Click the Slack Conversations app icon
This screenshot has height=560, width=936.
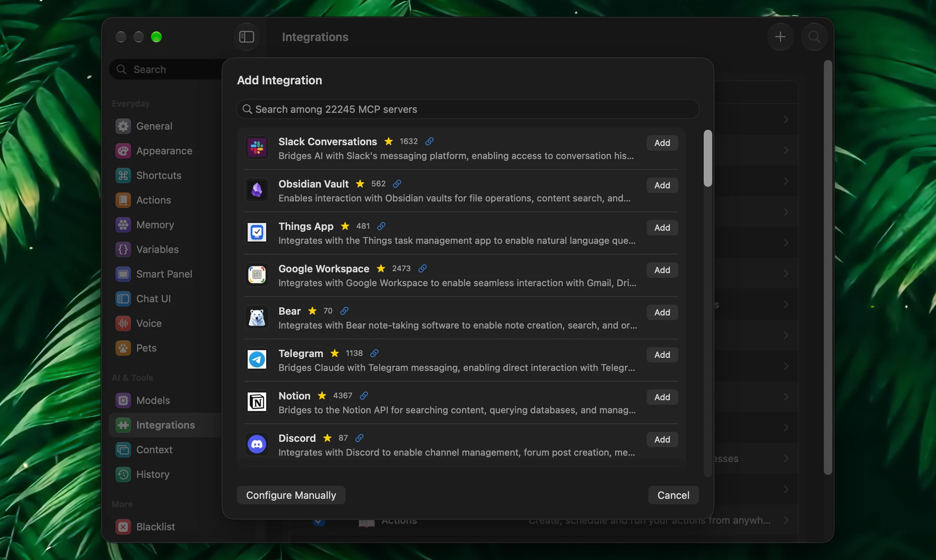click(x=257, y=148)
